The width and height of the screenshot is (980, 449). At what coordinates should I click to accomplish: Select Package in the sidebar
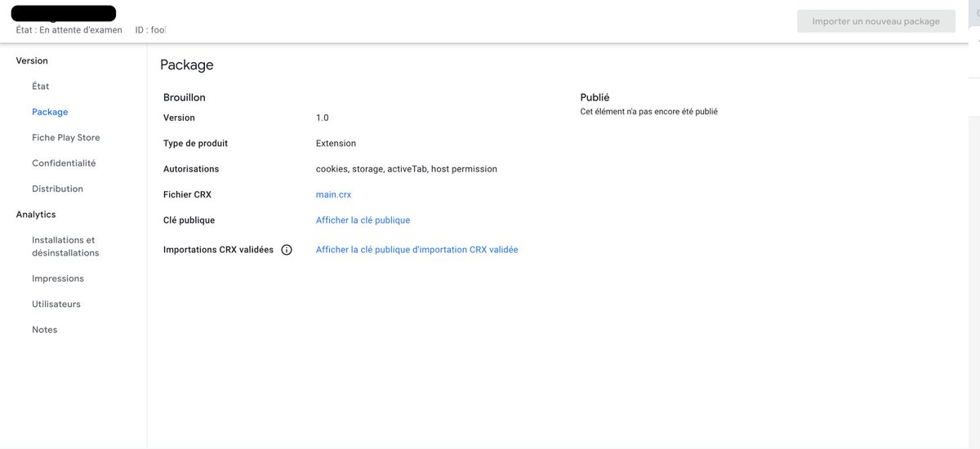coord(50,112)
